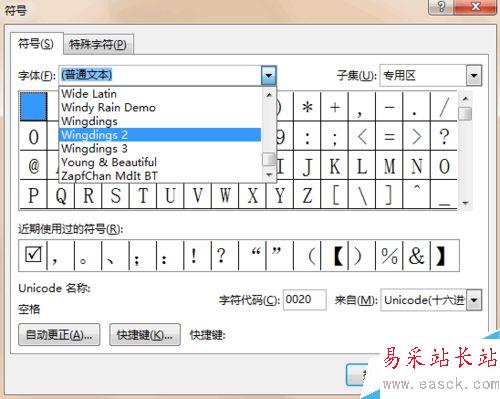Click the symbol grid scrollbar thumb
This screenshot has width=500, height=399.
[465, 113]
